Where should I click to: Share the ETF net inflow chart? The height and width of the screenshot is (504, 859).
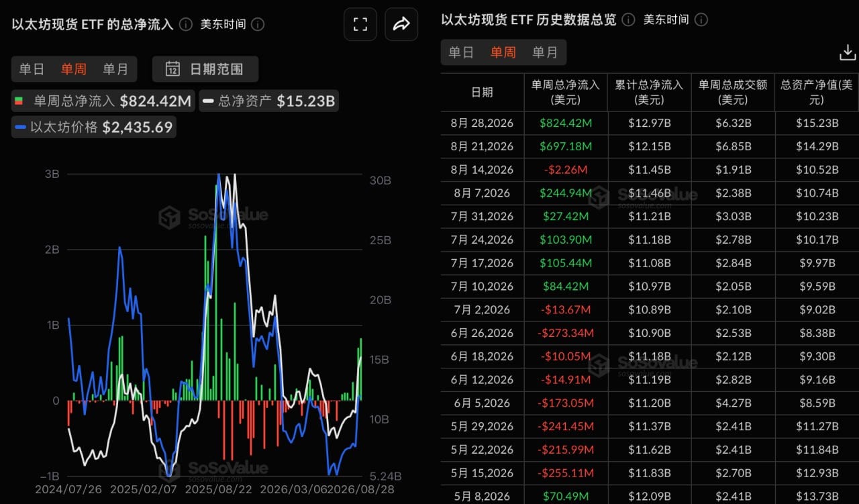pos(401,25)
